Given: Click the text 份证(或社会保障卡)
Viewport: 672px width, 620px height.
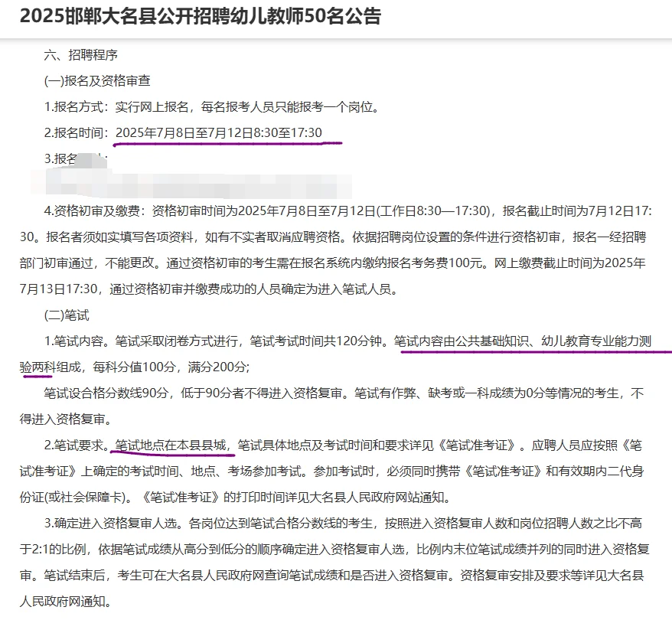Looking at the screenshot, I should coord(73,498).
